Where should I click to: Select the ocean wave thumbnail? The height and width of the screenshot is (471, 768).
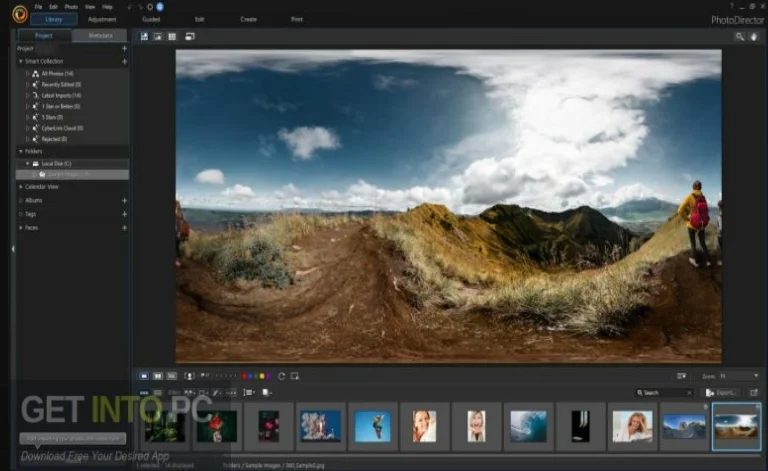[x=528, y=426]
